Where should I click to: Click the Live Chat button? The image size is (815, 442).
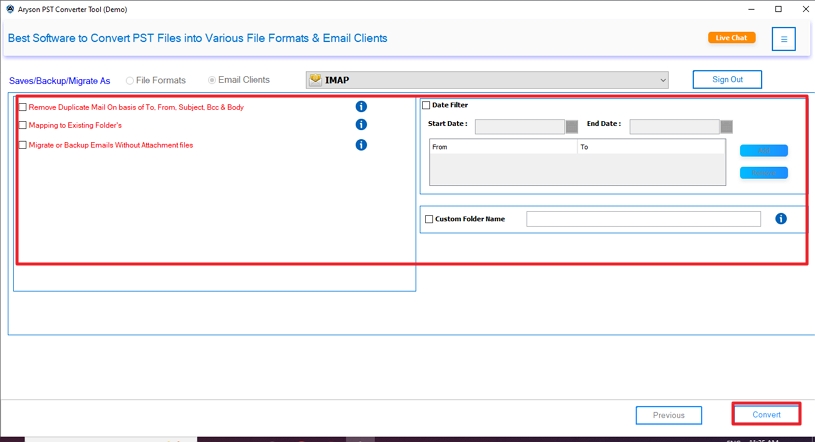coord(731,37)
